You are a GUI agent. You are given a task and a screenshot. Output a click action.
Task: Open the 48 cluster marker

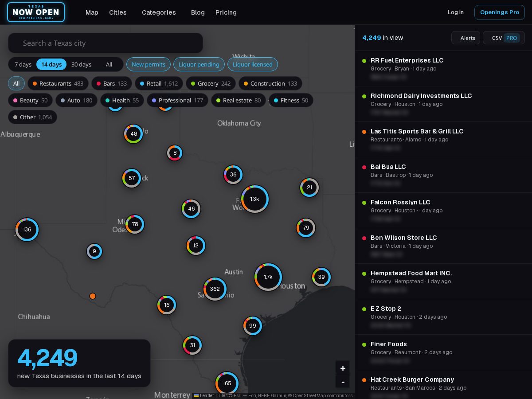click(133, 134)
